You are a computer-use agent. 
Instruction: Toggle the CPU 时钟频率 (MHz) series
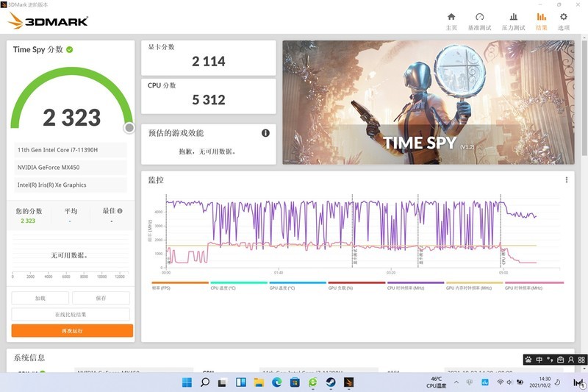point(415,285)
